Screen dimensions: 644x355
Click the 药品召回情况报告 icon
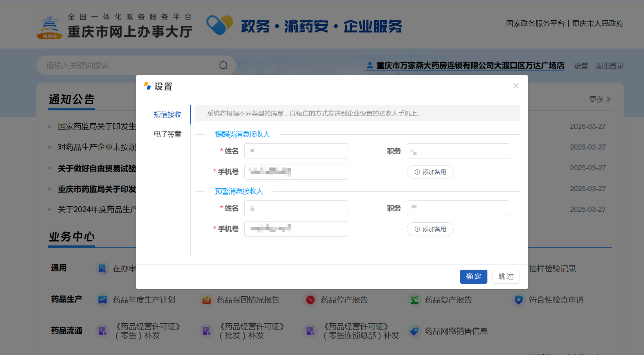(206, 300)
